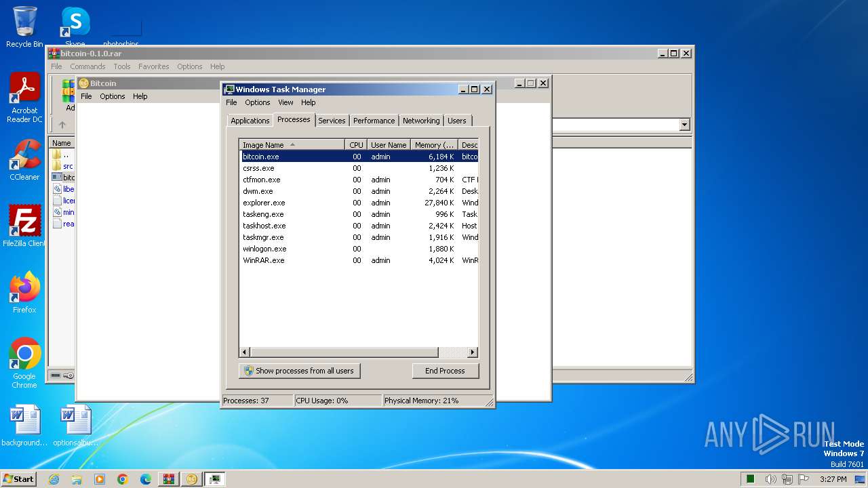Open the optionsalbu Word document on desktop
This screenshot has height=488, width=868.
click(x=75, y=426)
